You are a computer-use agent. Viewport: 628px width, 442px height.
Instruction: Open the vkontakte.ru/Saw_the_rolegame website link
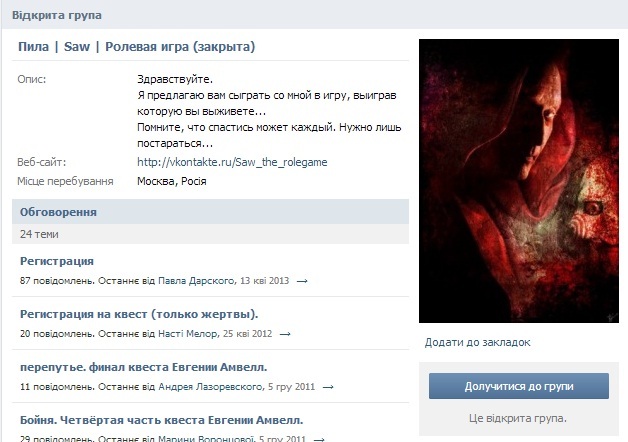pyautogui.click(x=232, y=162)
